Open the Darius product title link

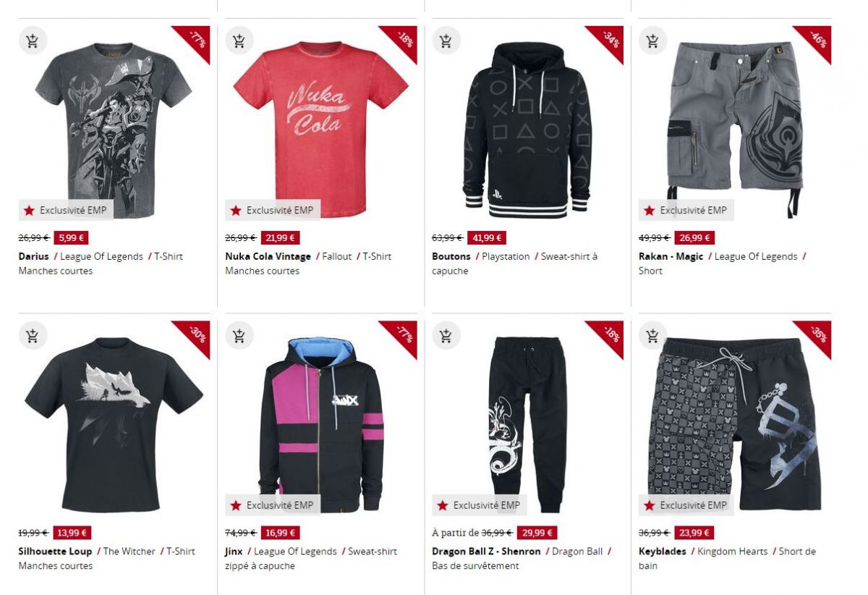click(34, 256)
